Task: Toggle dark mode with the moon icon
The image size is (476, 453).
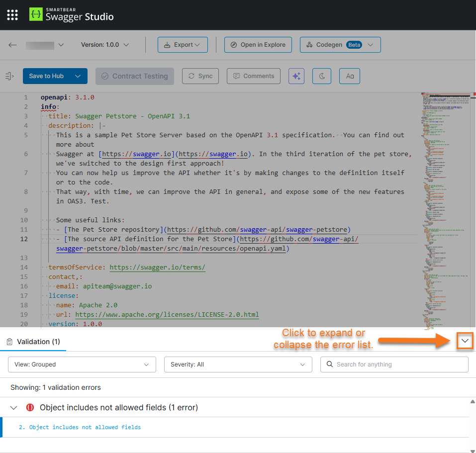Action: pyautogui.click(x=321, y=76)
